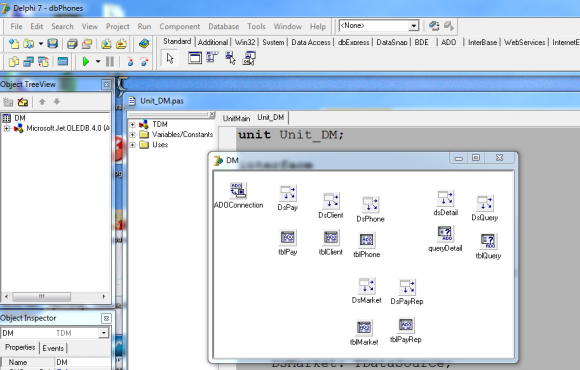Open the Object Inspector DM component dropdown
Screen dimensions: 580x370
(104, 333)
